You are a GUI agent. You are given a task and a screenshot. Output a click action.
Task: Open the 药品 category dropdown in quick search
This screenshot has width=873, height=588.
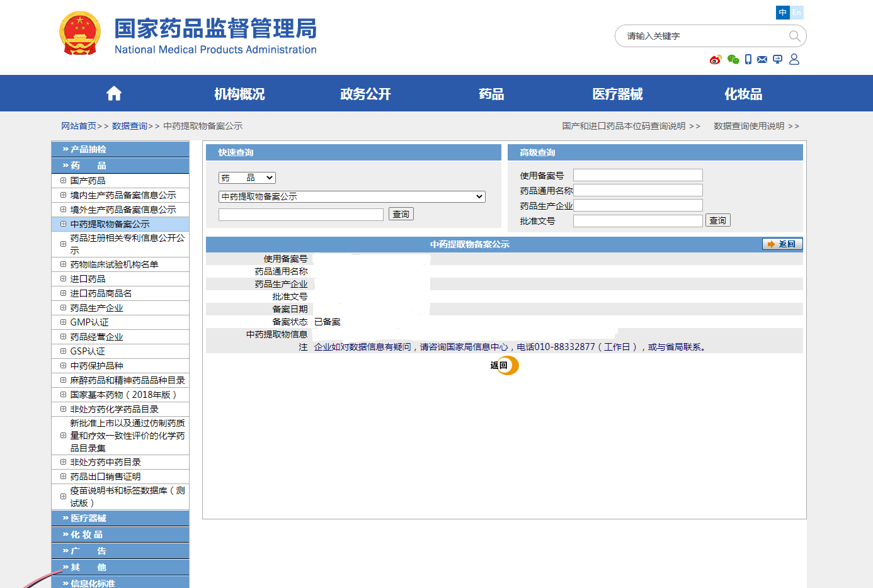[x=247, y=178]
